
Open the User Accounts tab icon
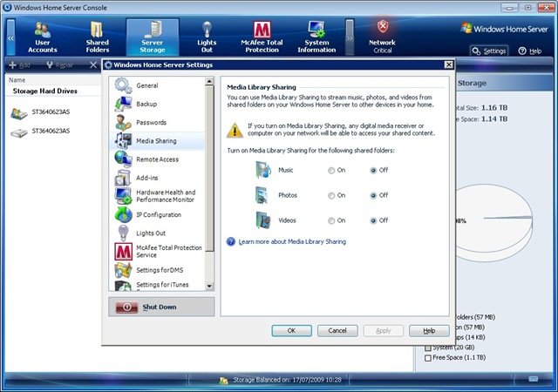click(43, 37)
